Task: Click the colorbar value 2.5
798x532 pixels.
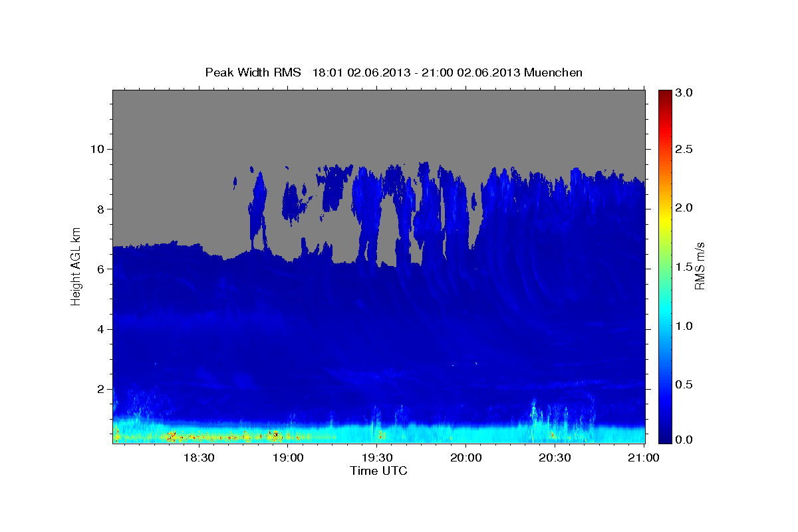Action: pos(684,150)
